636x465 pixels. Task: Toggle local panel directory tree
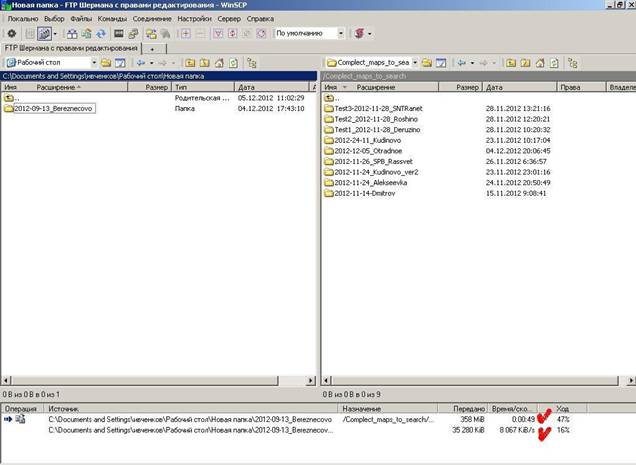251,63
